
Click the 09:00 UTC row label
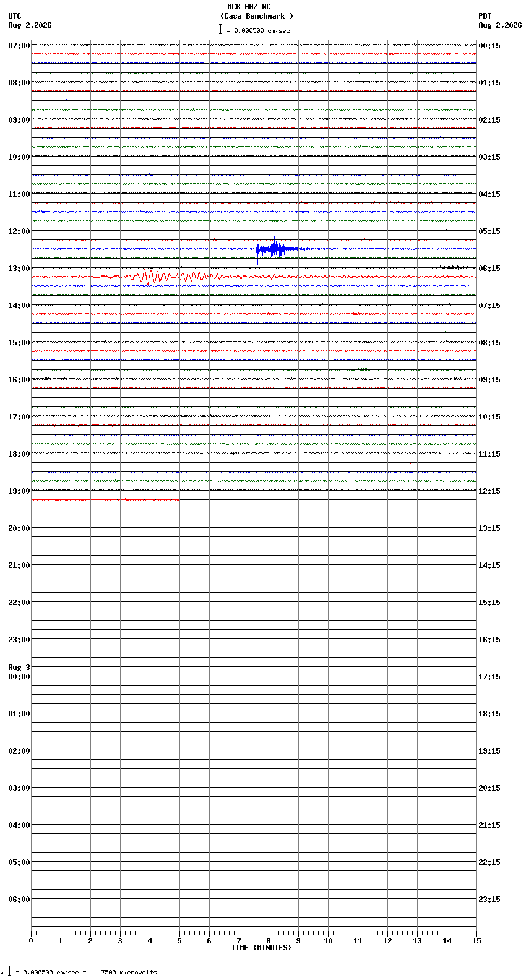pos(19,120)
